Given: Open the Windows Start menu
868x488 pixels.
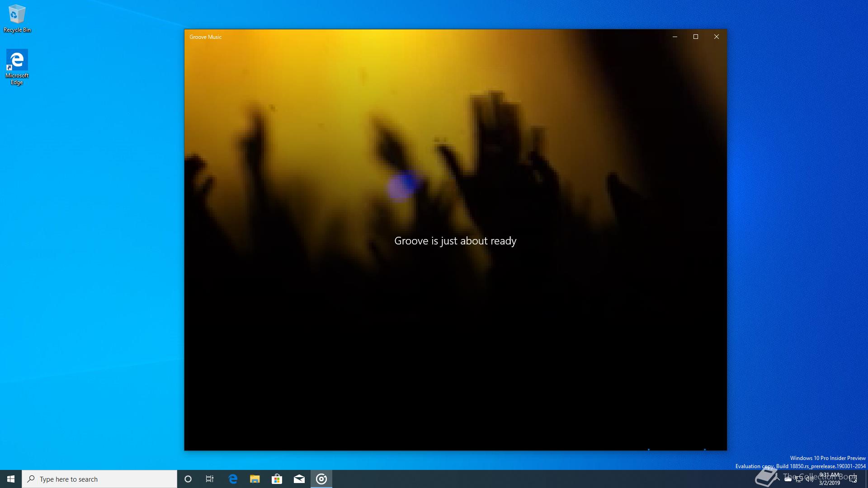Looking at the screenshot, I should [x=11, y=479].
